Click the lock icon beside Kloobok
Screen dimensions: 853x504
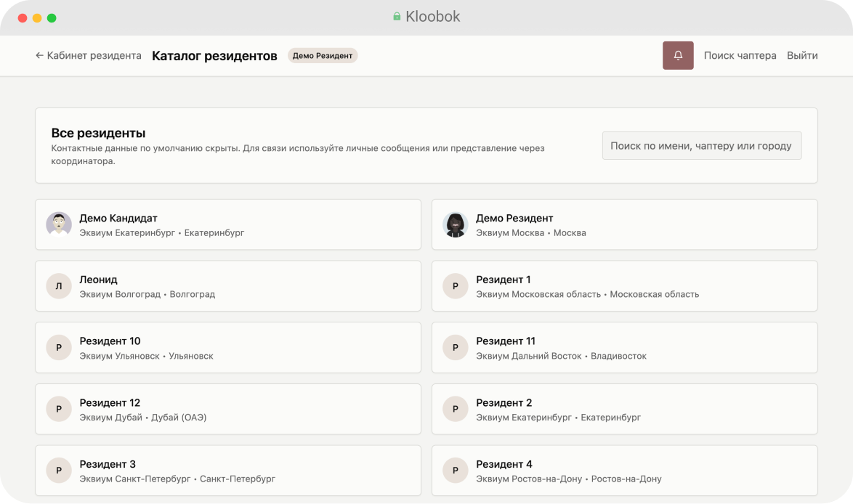point(397,17)
